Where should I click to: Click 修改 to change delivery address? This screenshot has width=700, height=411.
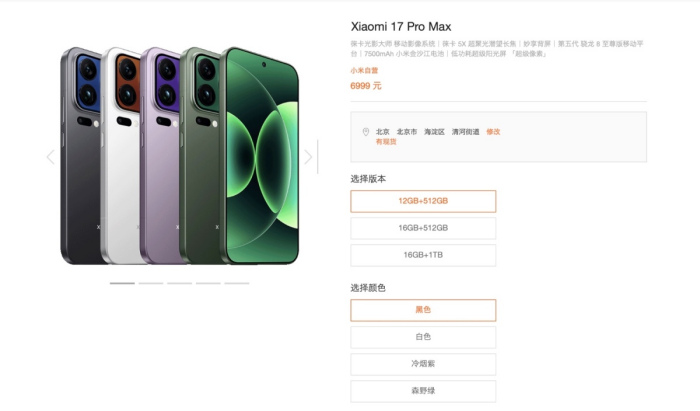pyautogui.click(x=493, y=132)
